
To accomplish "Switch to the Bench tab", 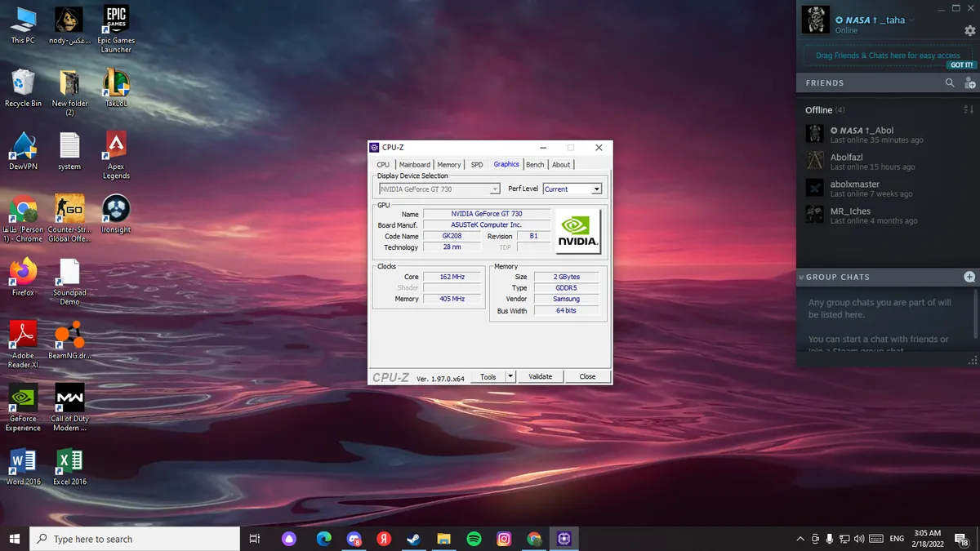I will point(535,165).
